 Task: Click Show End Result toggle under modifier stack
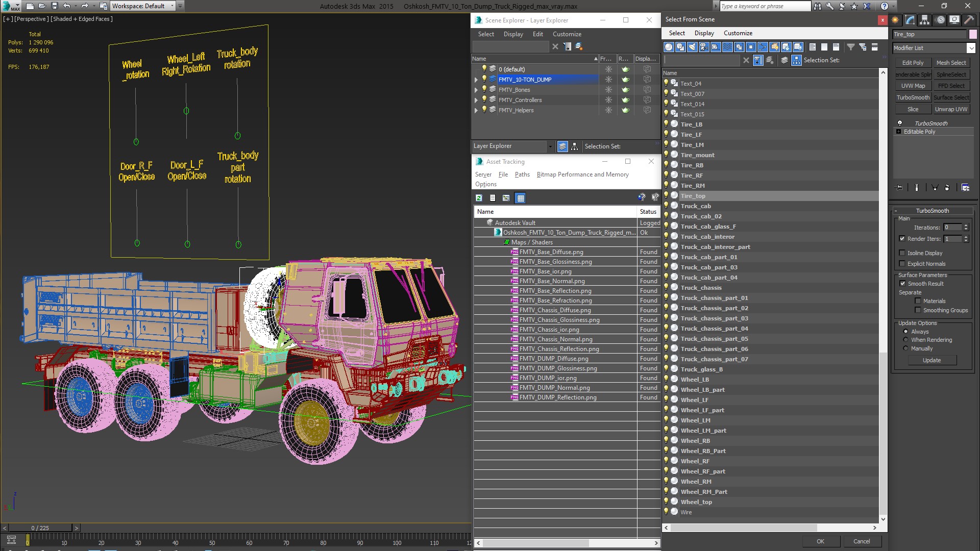pos(917,188)
